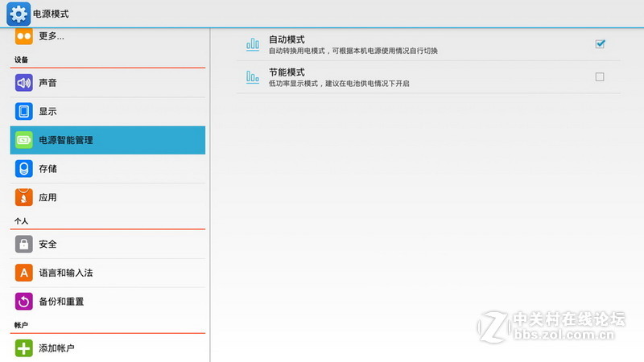Click the 安全 lock icon
This screenshot has height=362, width=644.
pos(24,245)
